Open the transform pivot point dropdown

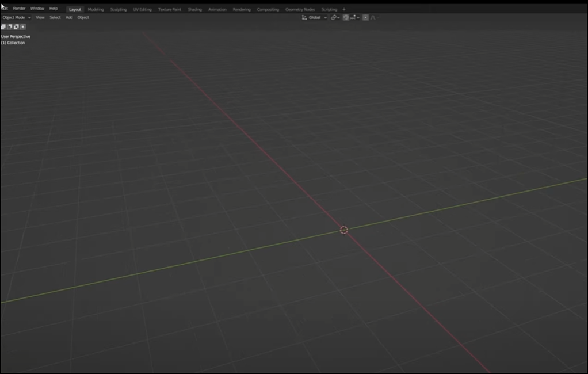tap(335, 18)
